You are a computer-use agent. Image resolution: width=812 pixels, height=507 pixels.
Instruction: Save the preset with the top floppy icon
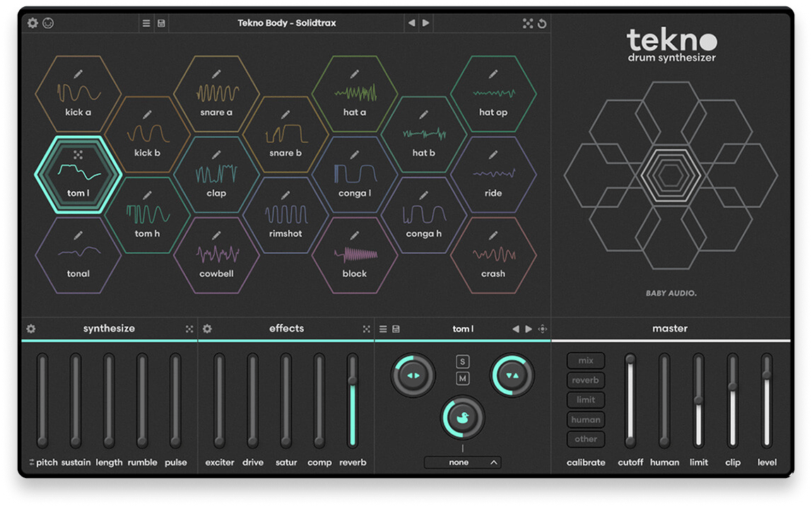161,23
